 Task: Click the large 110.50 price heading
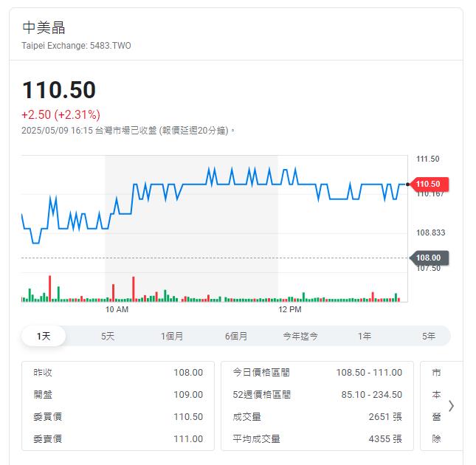click(x=59, y=90)
